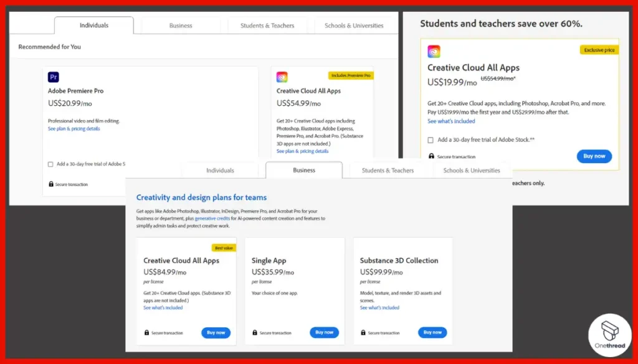The width and height of the screenshot is (638, 364).
Task: Click the US$99.99/mo Substance 3D price
Action: (381, 272)
